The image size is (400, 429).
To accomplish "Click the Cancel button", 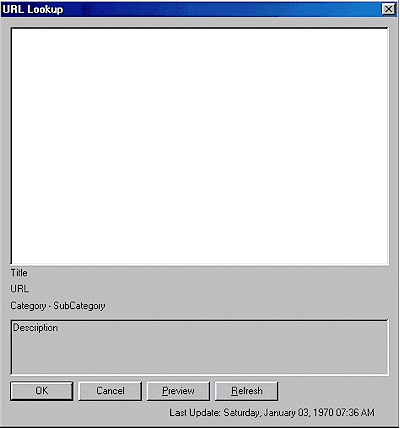I will (x=110, y=391).
